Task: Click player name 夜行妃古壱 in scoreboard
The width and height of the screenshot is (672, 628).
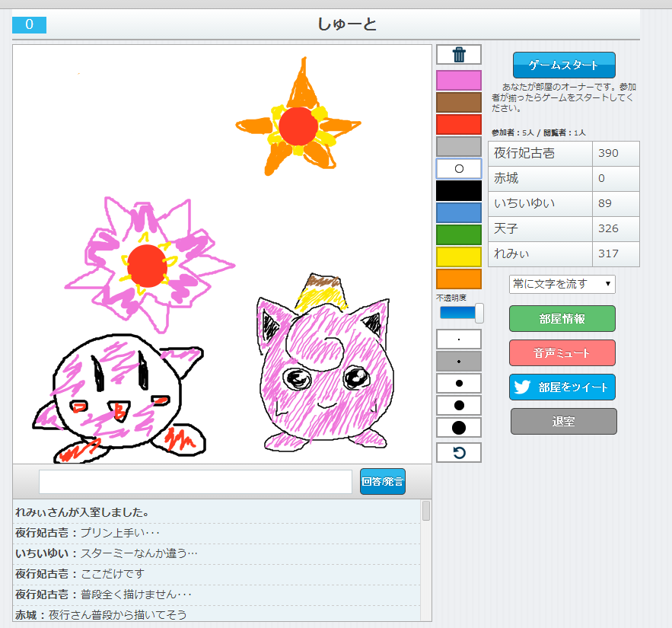Action: (x=524, y=153)
